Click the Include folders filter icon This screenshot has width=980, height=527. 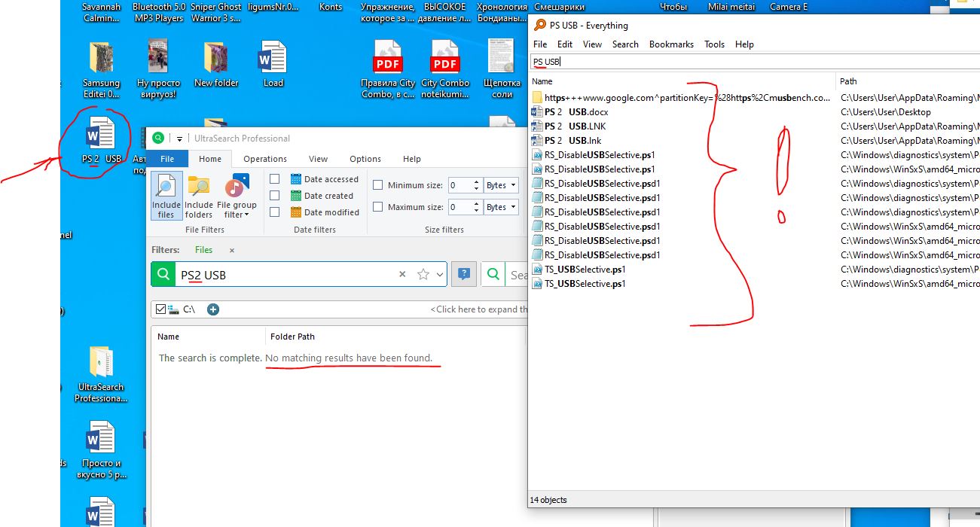coord(199,196)
